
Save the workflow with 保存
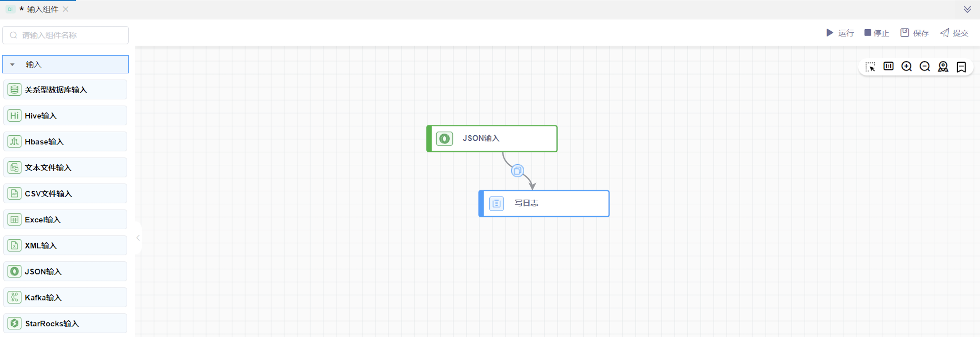(915, 33)
